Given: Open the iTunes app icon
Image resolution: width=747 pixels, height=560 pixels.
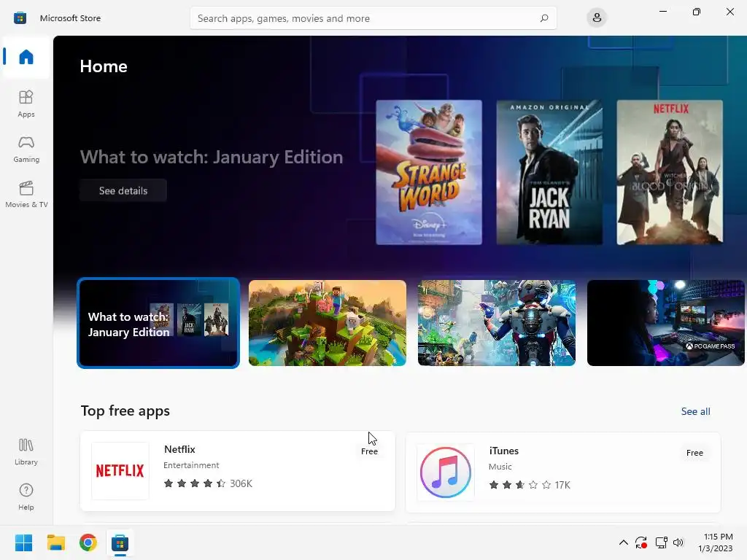Looking at the screenshot, I should click(446, 472).
